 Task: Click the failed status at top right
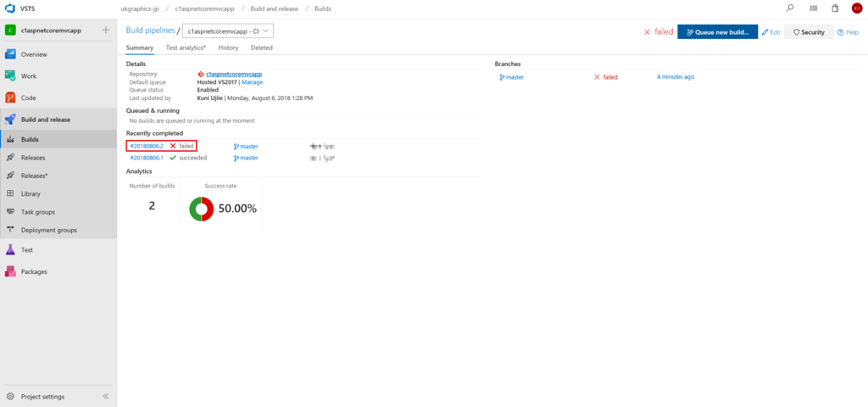[x=658, y=32]
